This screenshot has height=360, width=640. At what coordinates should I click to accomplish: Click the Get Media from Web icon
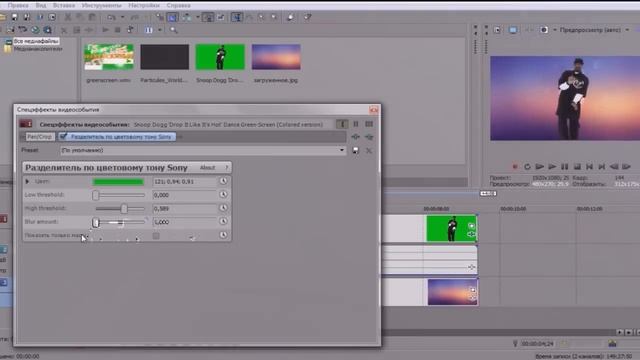tap(47, 30)
